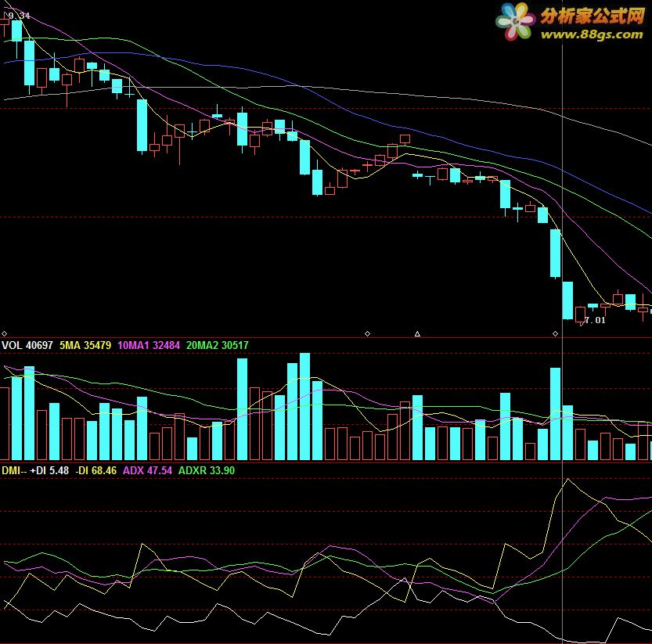This screenshot has width=652, height=644.
Task: Click the 7.01 low price label
Action: [595, 320]
